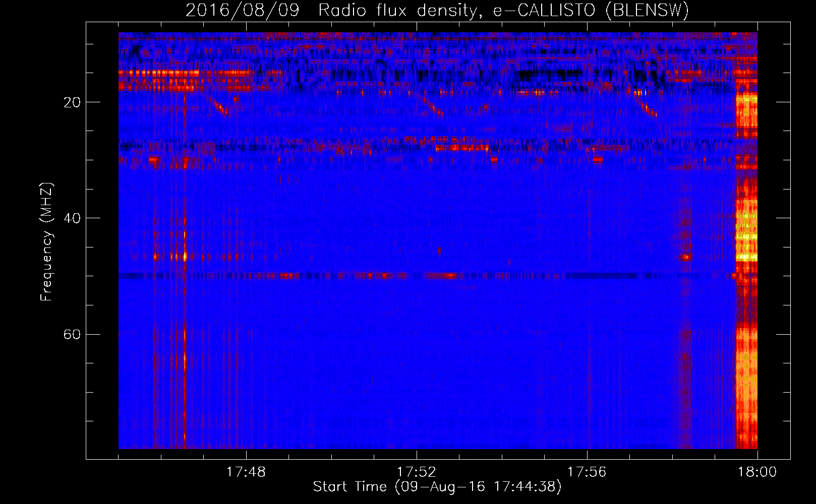The height and width of the screenshot is (504, 816).
Task: Click the 18:00 time tick label
Action: coord(757,472)
